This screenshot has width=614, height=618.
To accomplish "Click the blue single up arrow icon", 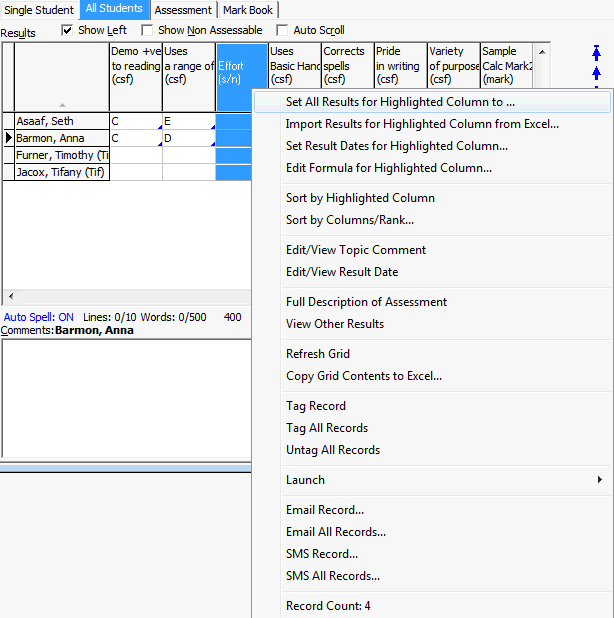I will 596,73.
